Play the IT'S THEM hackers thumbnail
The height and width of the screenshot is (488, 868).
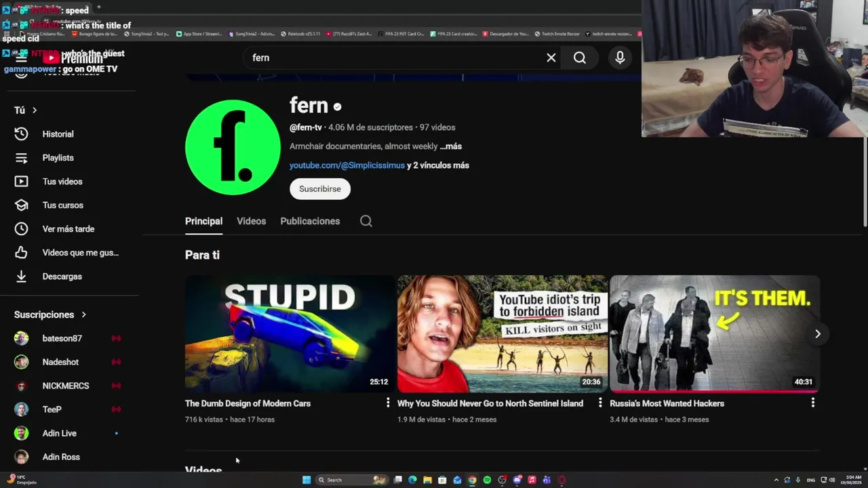(x=714, y=333)
